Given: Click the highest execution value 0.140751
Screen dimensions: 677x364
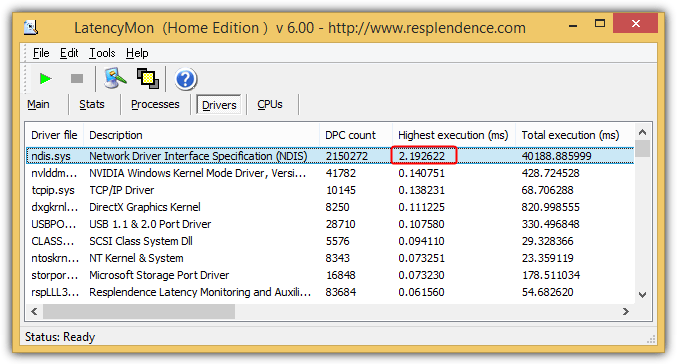Looking at the screenshot, I should click(x=421, y=173).
